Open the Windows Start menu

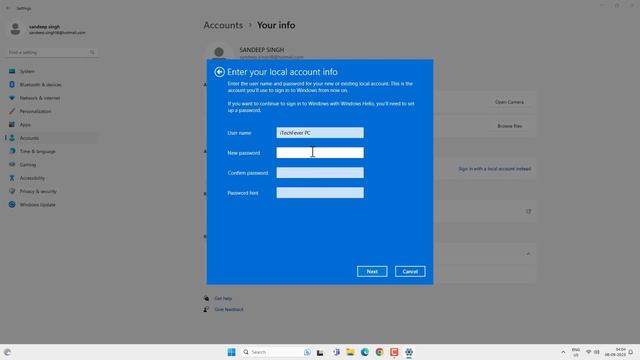tap(231, 352)
